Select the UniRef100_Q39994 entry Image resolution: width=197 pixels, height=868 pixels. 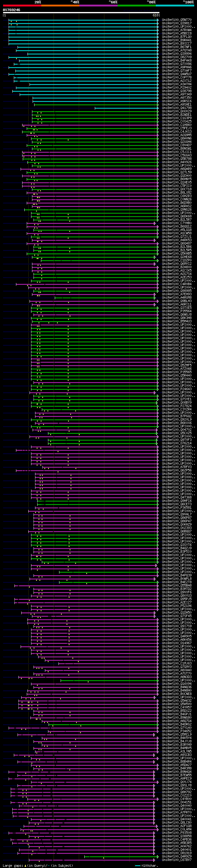point(177,54)
